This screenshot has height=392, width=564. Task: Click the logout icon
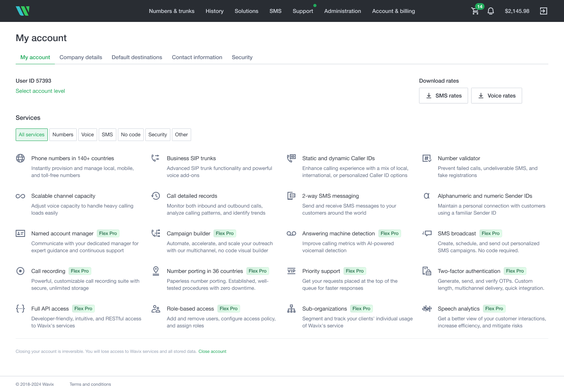pyautogui.click(x=544, y=11)
